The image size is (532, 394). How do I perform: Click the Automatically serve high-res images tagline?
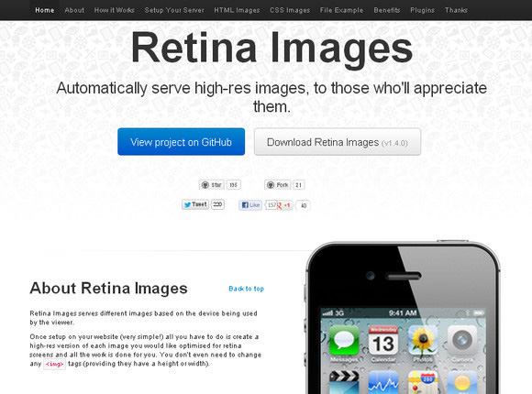point(272,97)
